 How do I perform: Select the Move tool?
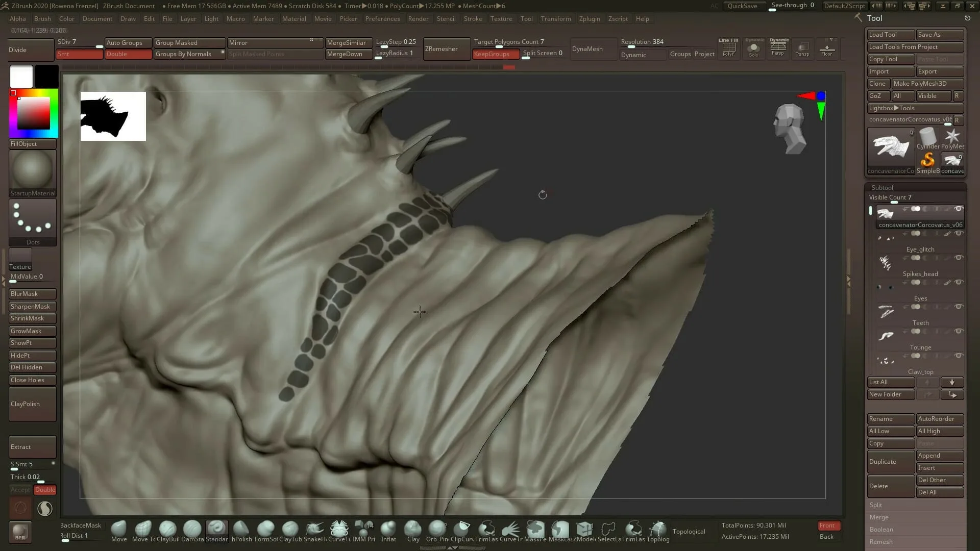click(x=119, y=530)
